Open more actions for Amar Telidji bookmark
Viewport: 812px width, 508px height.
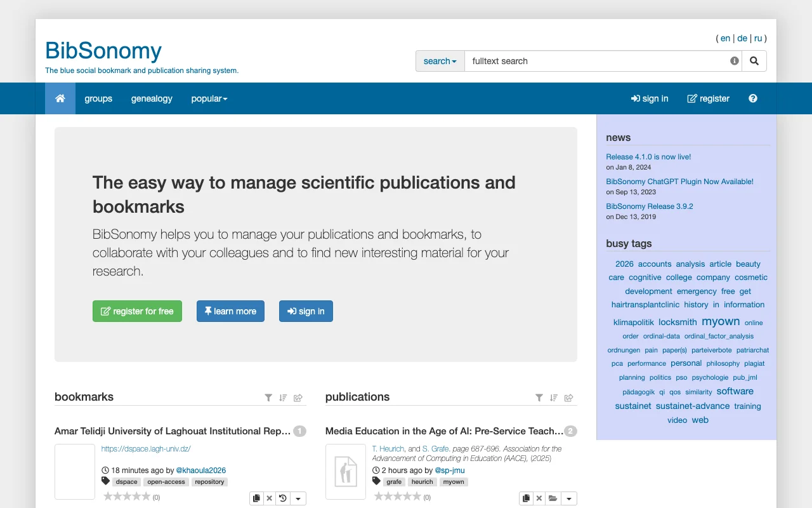(298, 498)
